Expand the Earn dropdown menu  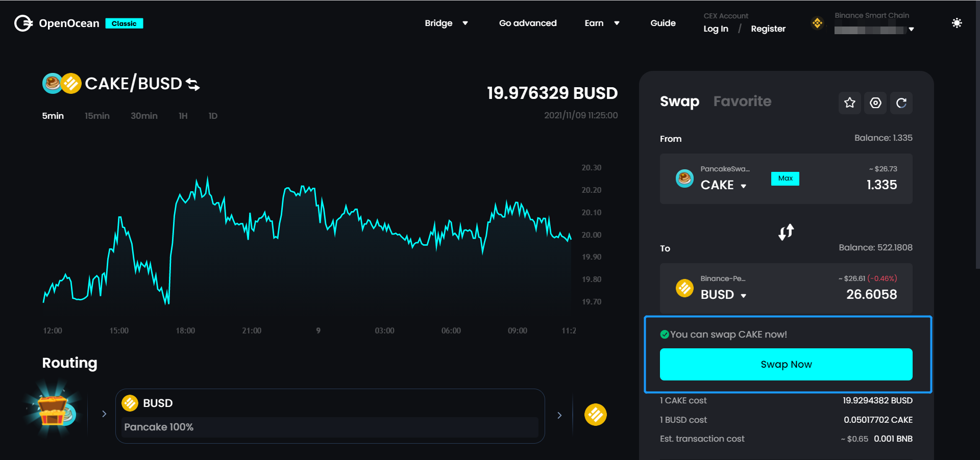(x=602, y=23)
